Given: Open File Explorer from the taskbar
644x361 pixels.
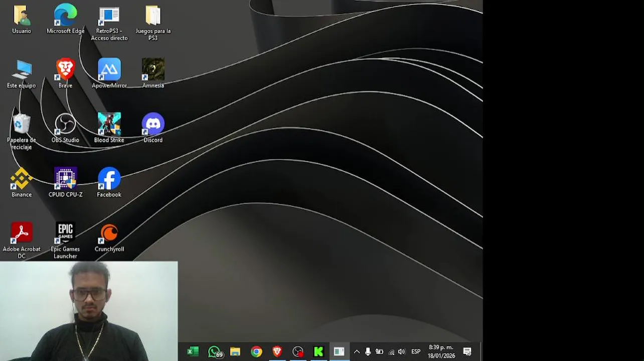Looking at the screenshot, I should point(235,352).
